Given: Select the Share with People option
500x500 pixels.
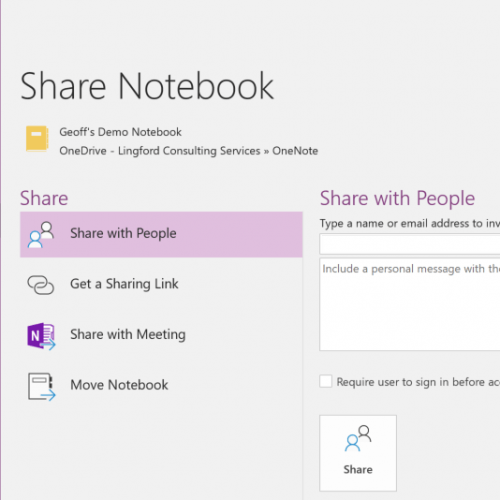Looking at the screenshot, I should 161,234.
